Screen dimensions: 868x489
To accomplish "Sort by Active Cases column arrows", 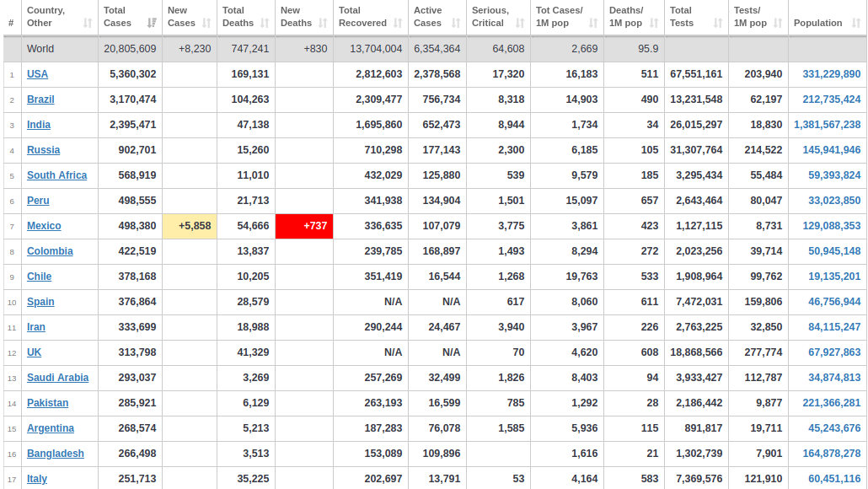I will pyautogui.click(x=456, y=24).
